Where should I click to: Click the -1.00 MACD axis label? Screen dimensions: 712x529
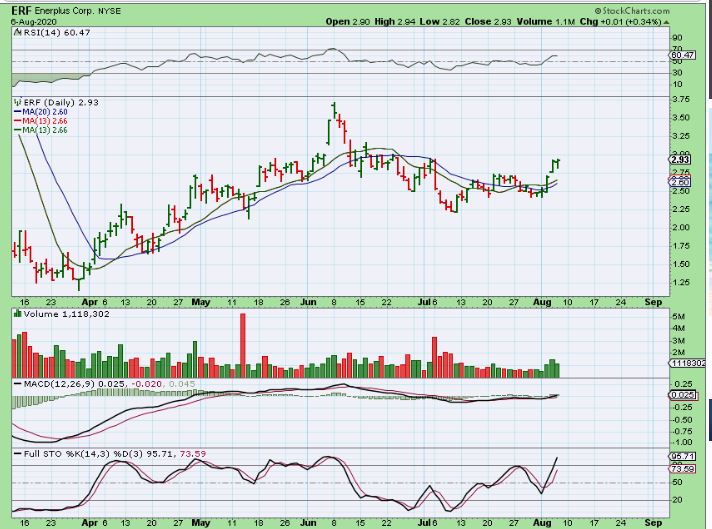pos(681,442)
